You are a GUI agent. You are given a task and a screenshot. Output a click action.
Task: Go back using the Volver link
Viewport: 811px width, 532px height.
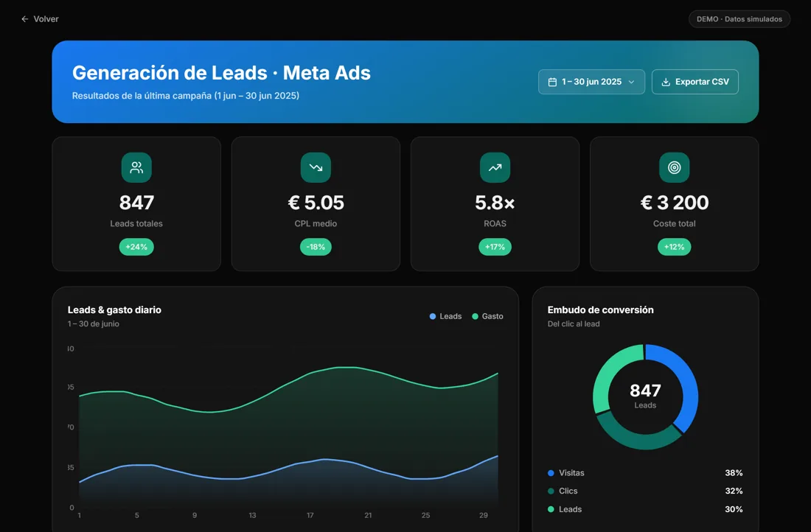[40, 19]
